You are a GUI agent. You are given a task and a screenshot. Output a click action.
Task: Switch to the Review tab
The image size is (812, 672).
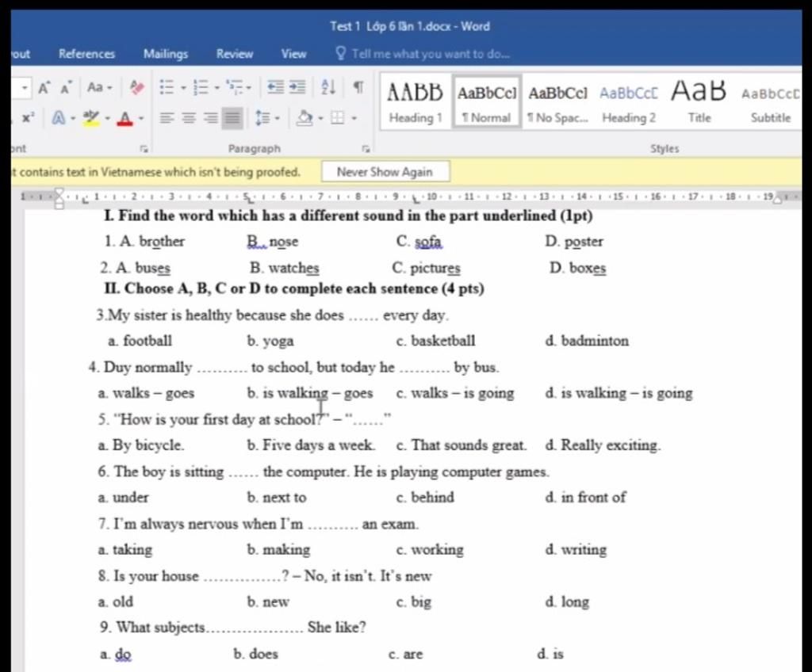[235, 54]
